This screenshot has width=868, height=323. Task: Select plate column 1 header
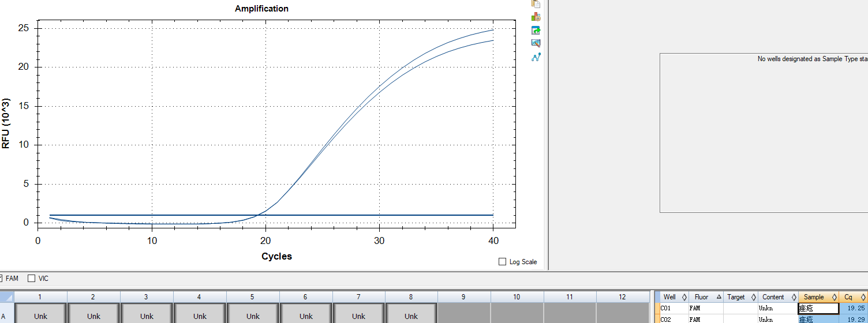pos(40,297)
